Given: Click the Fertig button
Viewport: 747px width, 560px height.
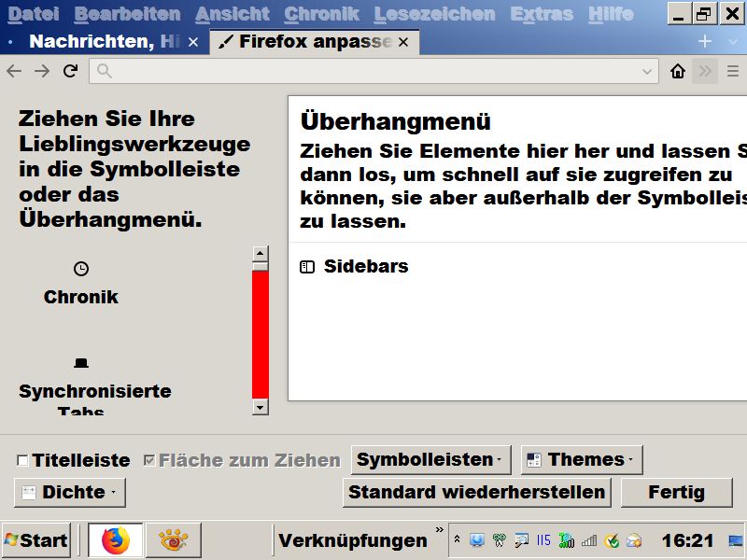Looking at the screenshot, I should (x=676, y=493).
